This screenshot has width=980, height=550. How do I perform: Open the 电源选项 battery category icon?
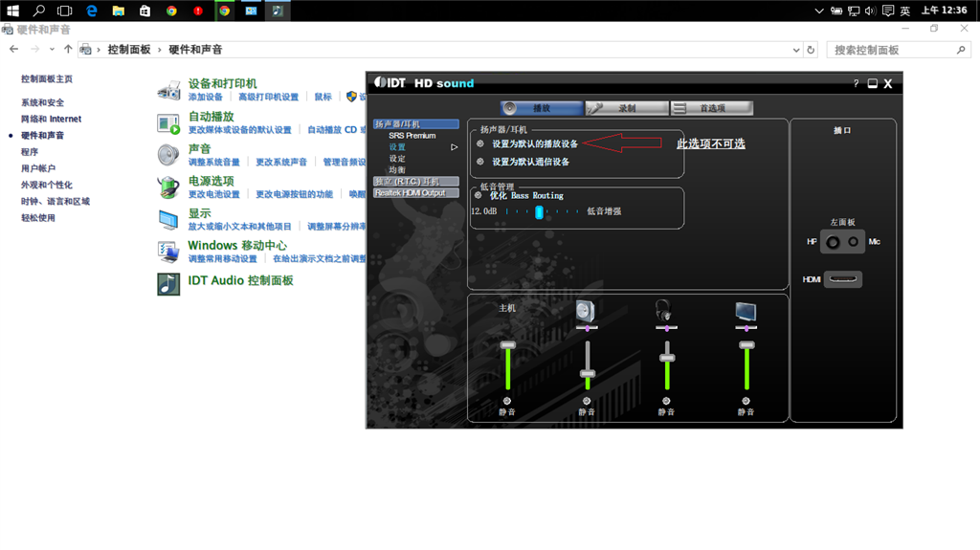coord(168,187)
